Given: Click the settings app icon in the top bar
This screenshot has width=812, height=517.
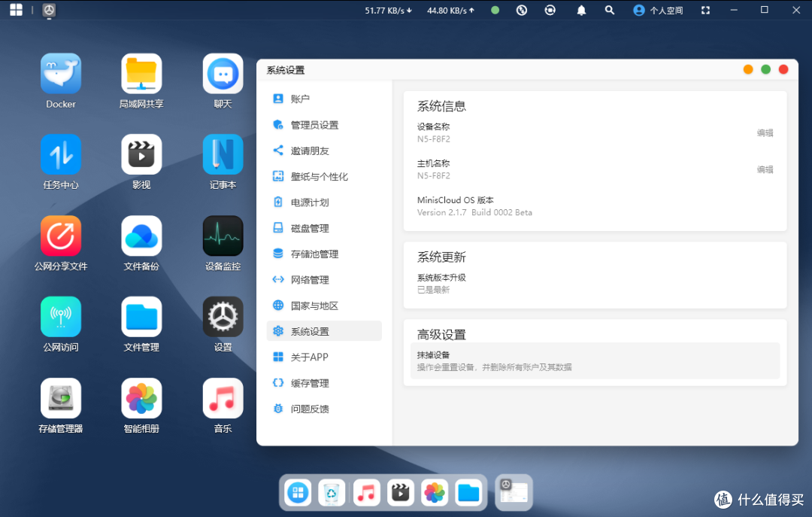Looking at the screenshot, I should click(49, 10).
